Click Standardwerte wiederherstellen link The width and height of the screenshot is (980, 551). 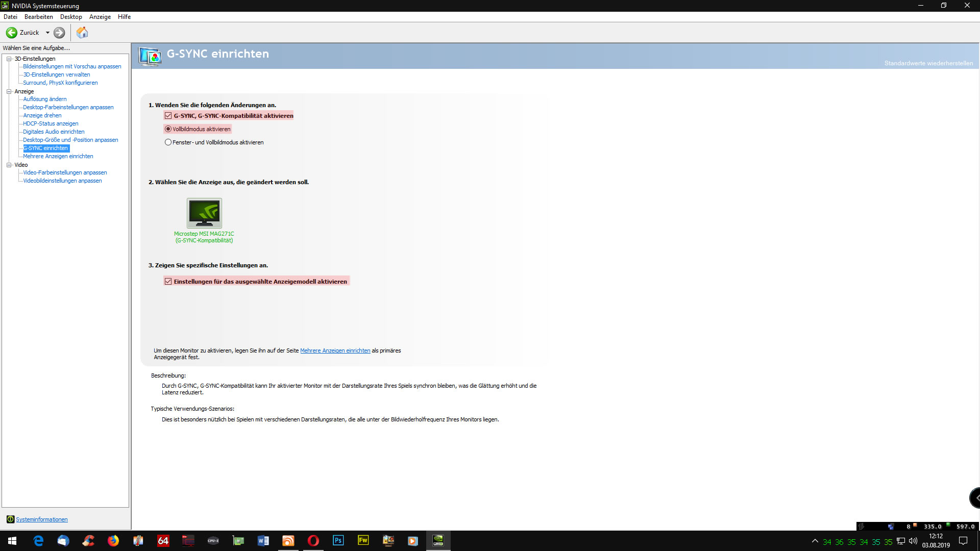coord(928,63)
